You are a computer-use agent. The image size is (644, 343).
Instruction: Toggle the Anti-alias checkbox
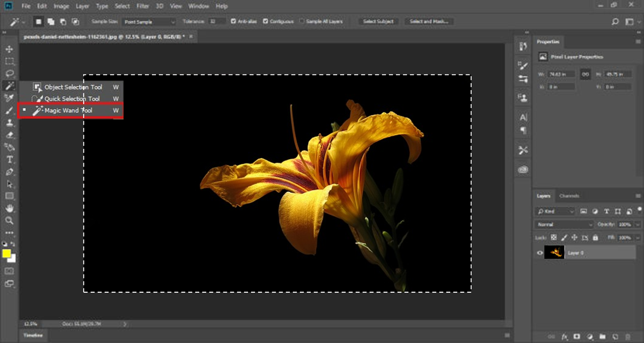pyautogui.click(x=233, y=22)
